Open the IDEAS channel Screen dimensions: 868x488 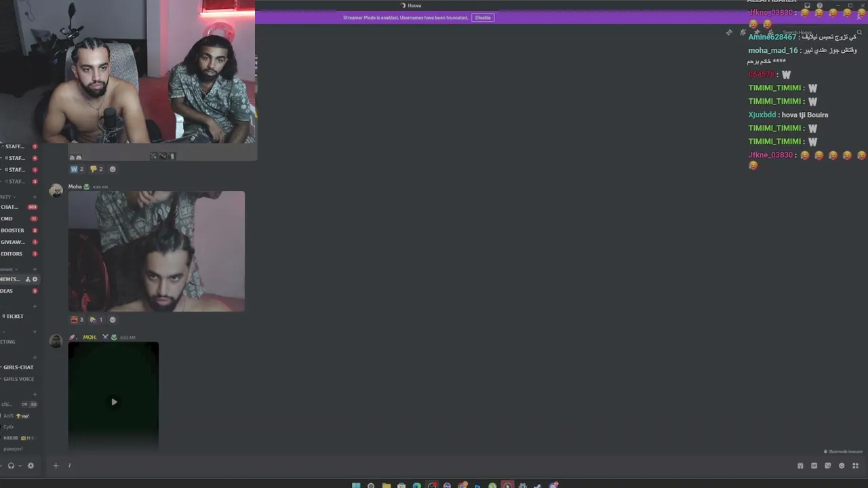coord(19,291)
